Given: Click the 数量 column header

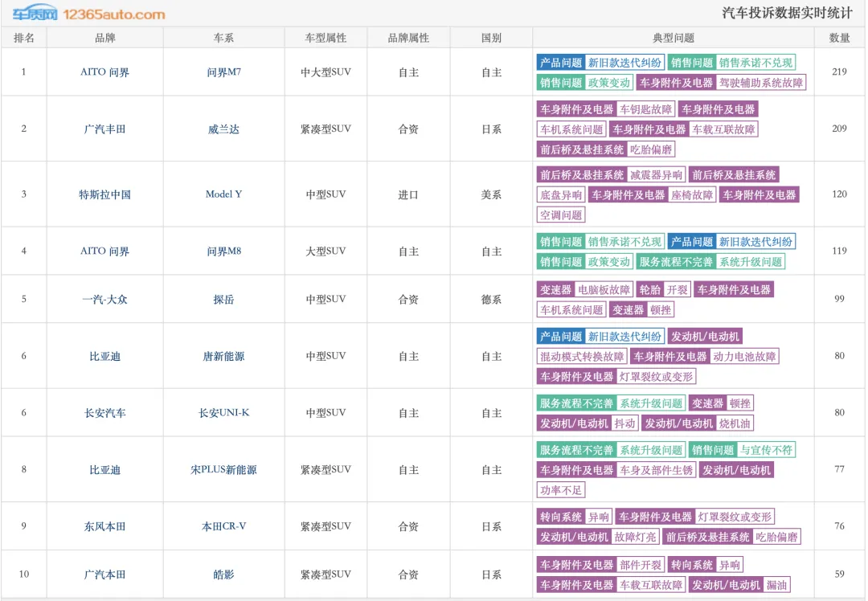Looking at the screenshot, I should coord(839,38).
